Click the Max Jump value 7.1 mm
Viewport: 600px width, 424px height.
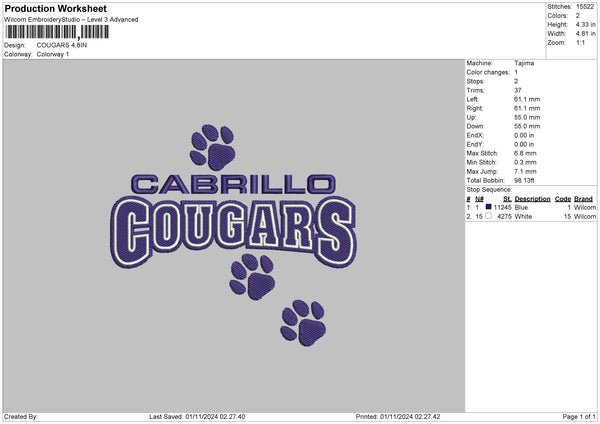pos(525,171)
